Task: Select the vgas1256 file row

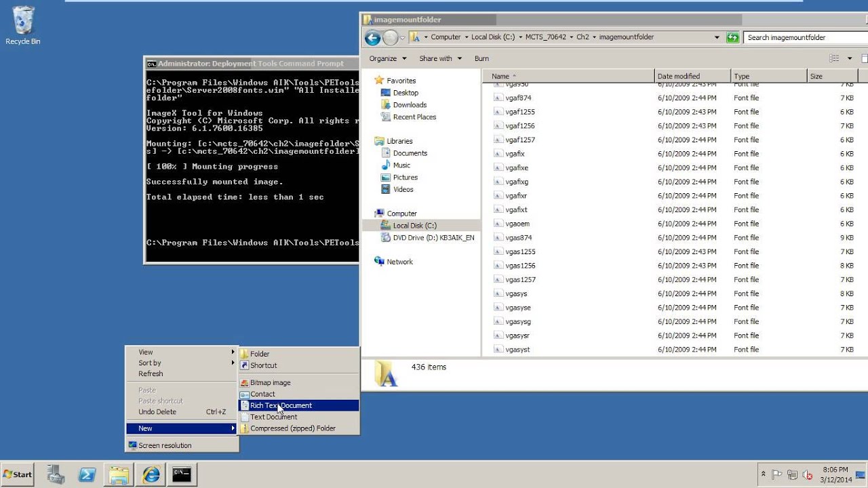Action: click(675, 266)
